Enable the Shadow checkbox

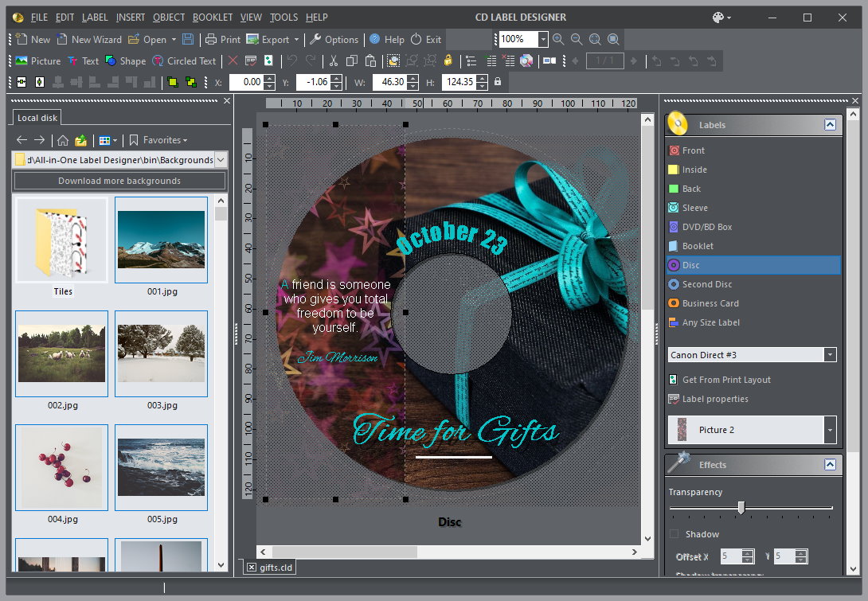pos(674,534)
